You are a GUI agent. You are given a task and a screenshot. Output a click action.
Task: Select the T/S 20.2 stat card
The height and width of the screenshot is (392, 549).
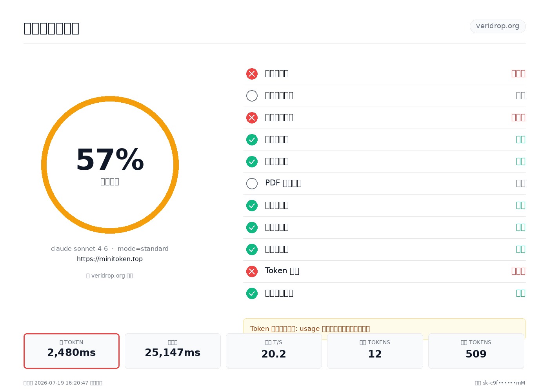point(274,351)
